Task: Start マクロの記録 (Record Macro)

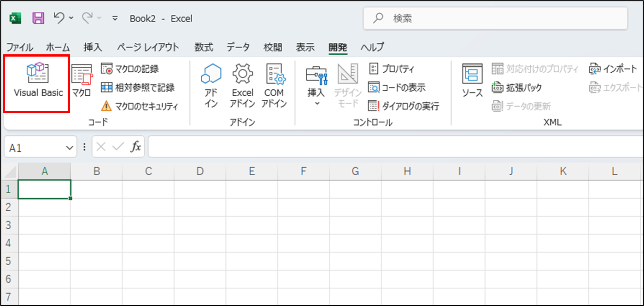Action: (130, 69)
